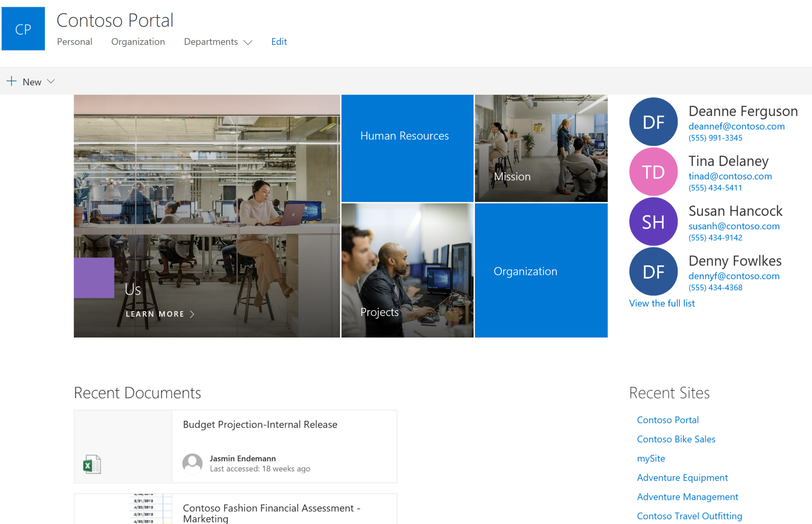This screenshot has height=524, width=812.
Task: Open the Contoso Bike Sales site
Action: [676, 439]
